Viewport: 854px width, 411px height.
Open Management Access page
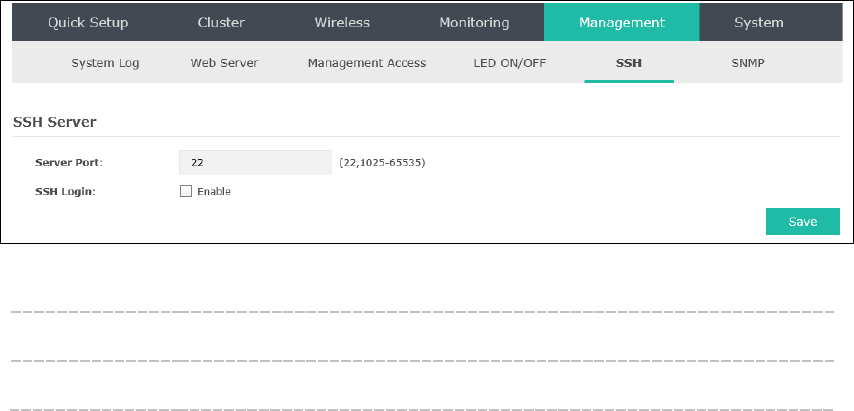tap(367, 63)
